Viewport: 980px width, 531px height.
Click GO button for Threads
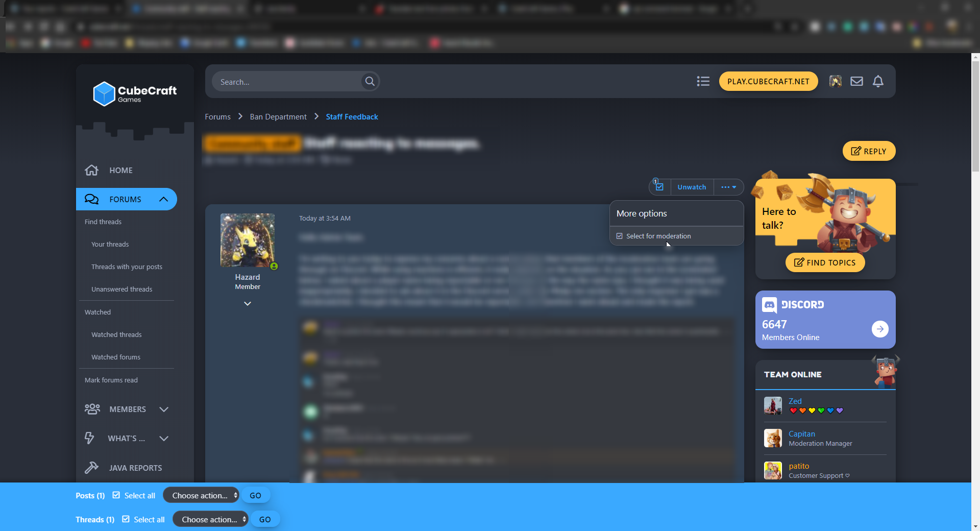click(265, 519)
